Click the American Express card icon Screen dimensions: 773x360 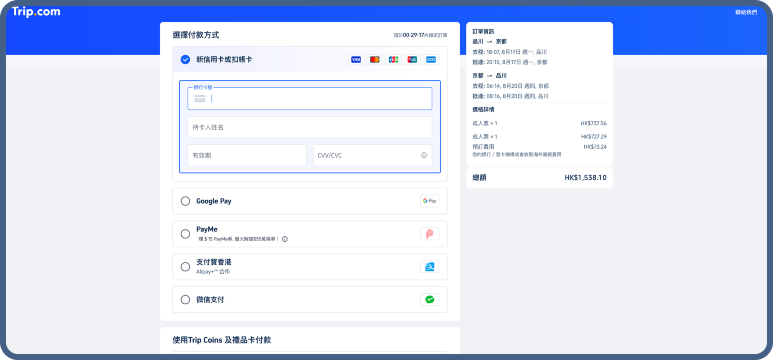[431, 60]
